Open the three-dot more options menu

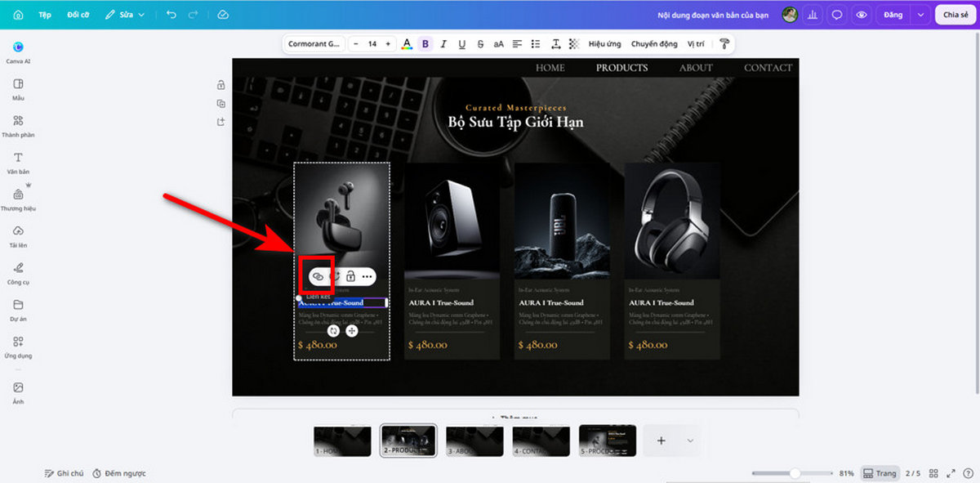pos(367,276)
